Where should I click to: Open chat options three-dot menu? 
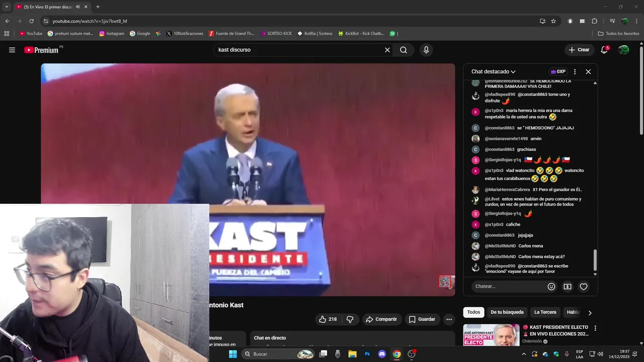click(575, 72)
